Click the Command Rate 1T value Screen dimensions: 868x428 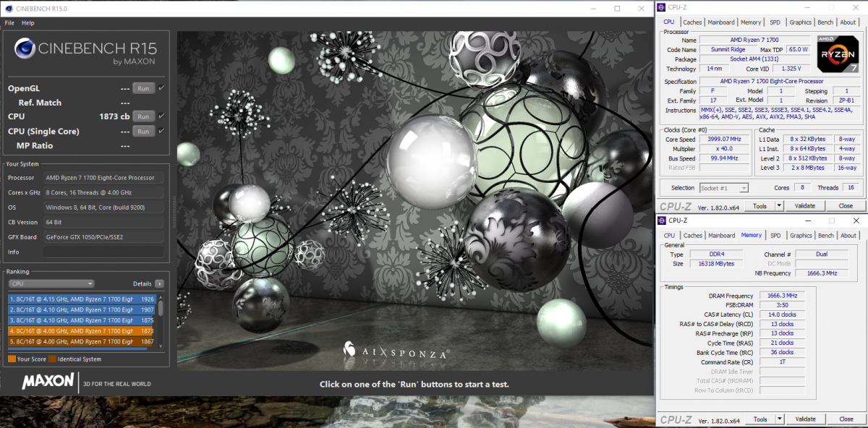coord(781,362)
